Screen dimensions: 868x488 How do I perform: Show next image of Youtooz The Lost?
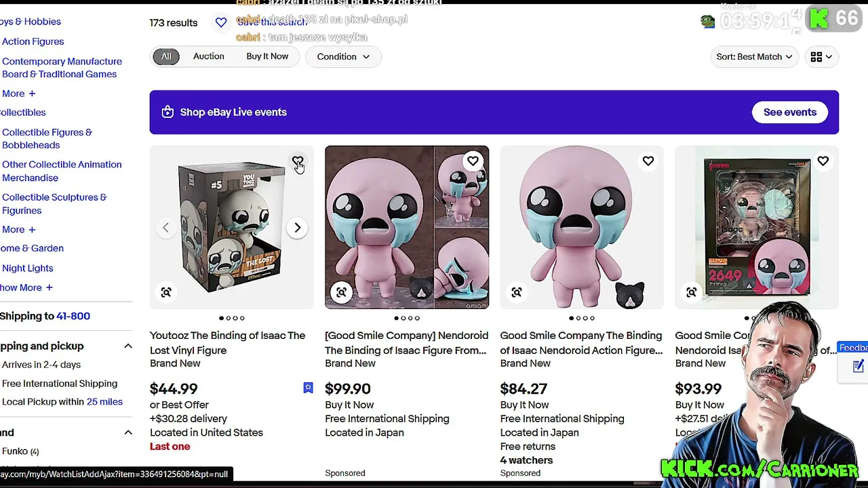297,228
